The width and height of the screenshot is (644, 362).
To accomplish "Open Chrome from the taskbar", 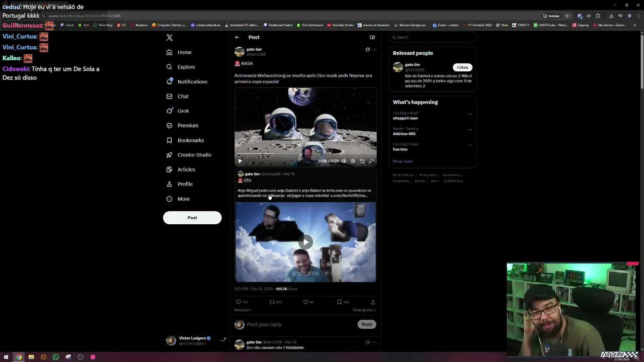I will coord(19,357).
